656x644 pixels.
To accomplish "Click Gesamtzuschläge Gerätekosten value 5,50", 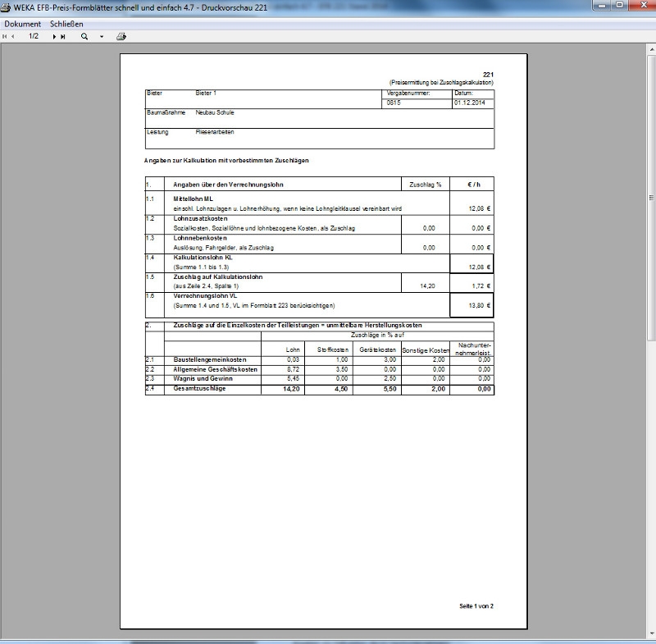I will click(x=389, y=389).
